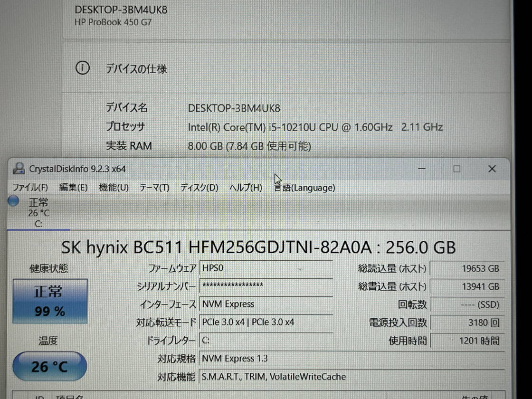Viewport: 532px width, 399px height.
Task: Click the 対応機能 field listing S.M.A.R.T., TRIM
Action: pos(352,377)
